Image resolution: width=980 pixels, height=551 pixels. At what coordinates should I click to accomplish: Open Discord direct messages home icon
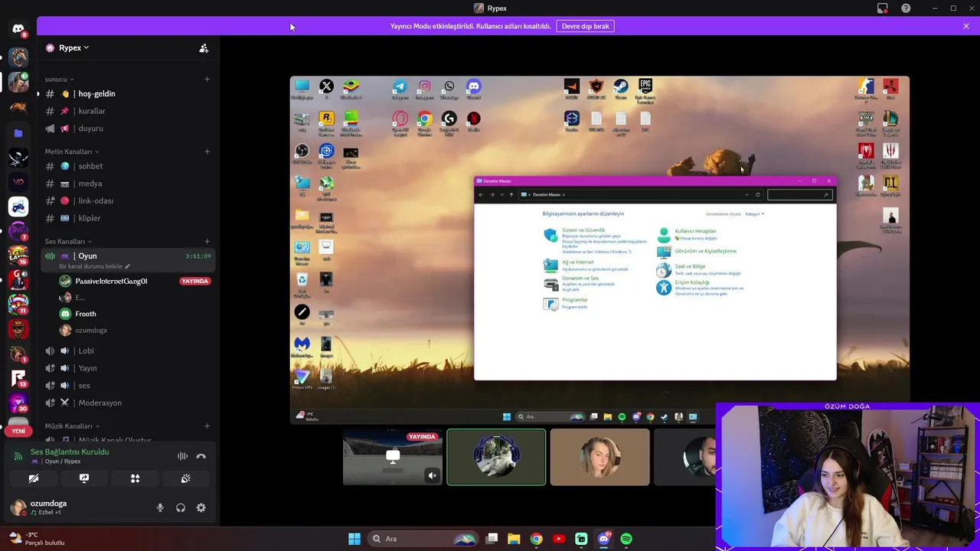[18, 30]
